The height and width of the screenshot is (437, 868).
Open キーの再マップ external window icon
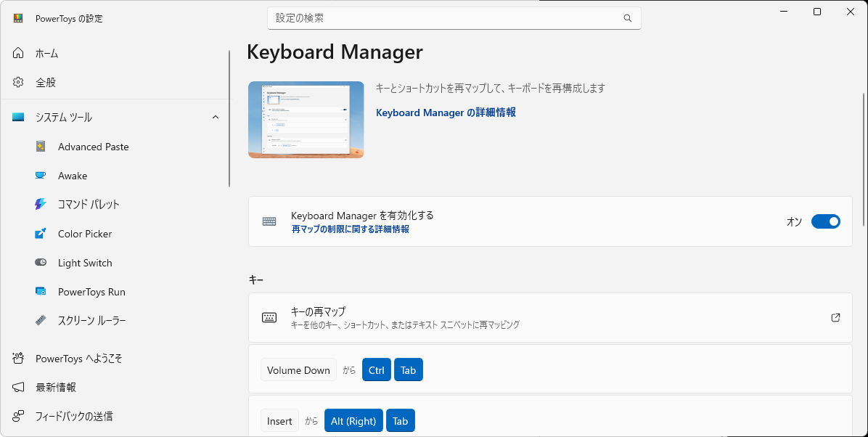835,318
